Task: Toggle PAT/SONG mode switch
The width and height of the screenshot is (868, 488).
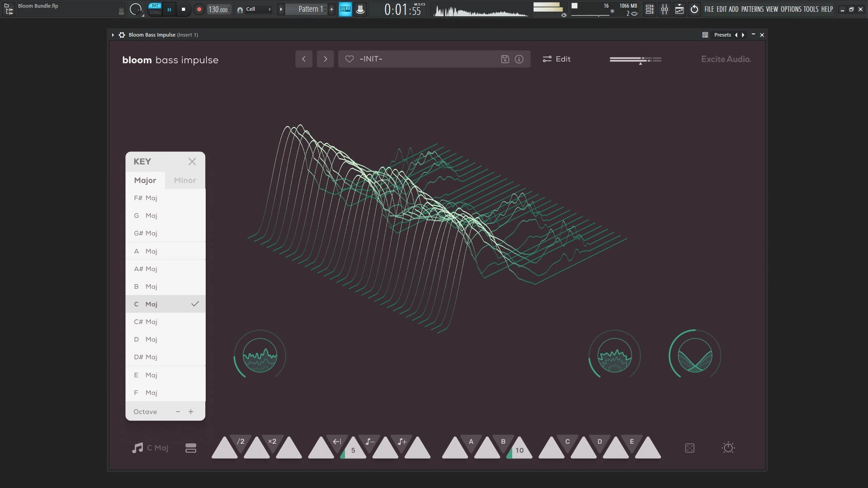Action: [155, 9]
